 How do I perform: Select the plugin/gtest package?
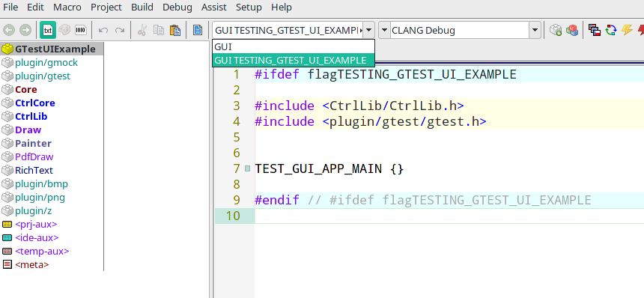click(x=43, y=76)
